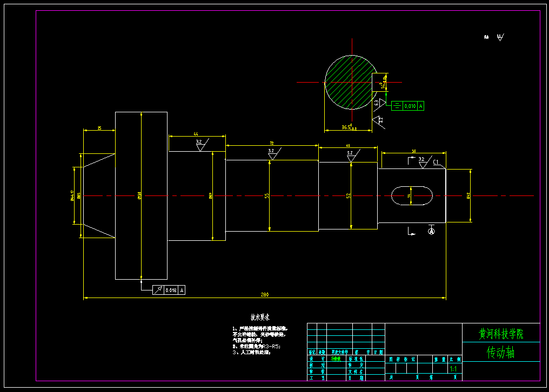This screenshot has height=392, width=549.
Task: Select the 55 diameter dimension text
Action: [x=267, y=196]
